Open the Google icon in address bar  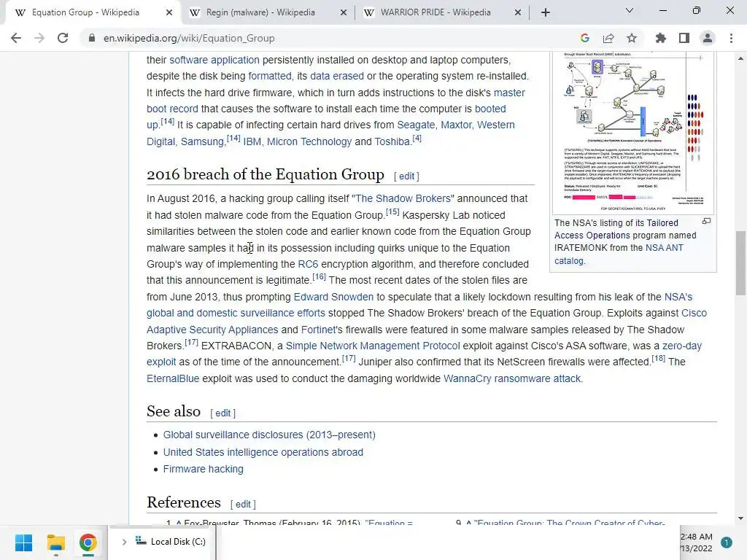click(585, 38)
